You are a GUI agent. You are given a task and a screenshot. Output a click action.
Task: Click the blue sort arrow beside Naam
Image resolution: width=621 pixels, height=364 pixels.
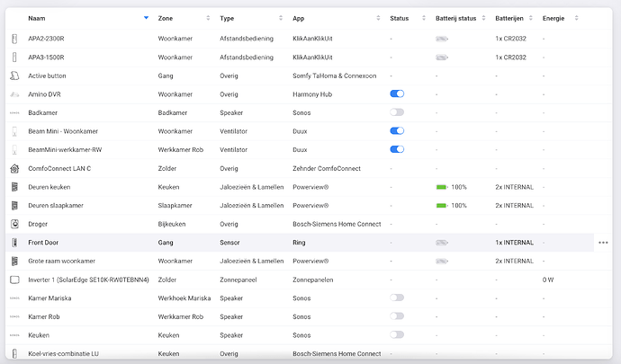click(x=146, y=18)
